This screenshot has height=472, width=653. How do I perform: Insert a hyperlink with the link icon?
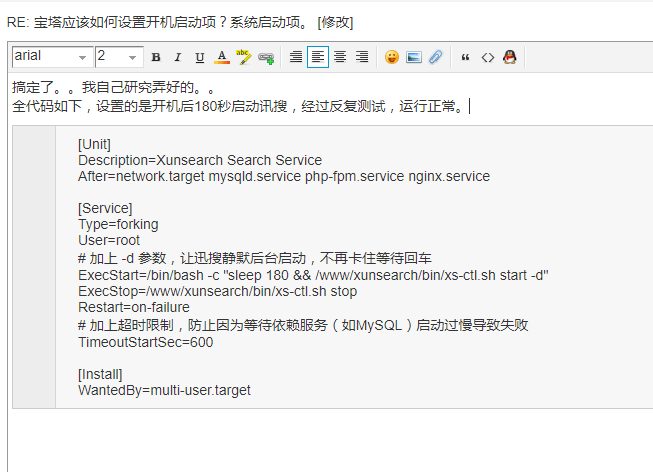pyautogui.click(x=266, y=57)
